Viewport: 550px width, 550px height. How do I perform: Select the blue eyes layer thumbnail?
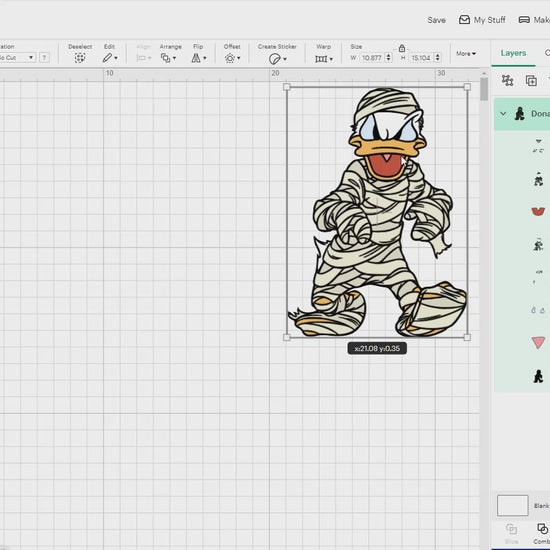coord(538,310)
